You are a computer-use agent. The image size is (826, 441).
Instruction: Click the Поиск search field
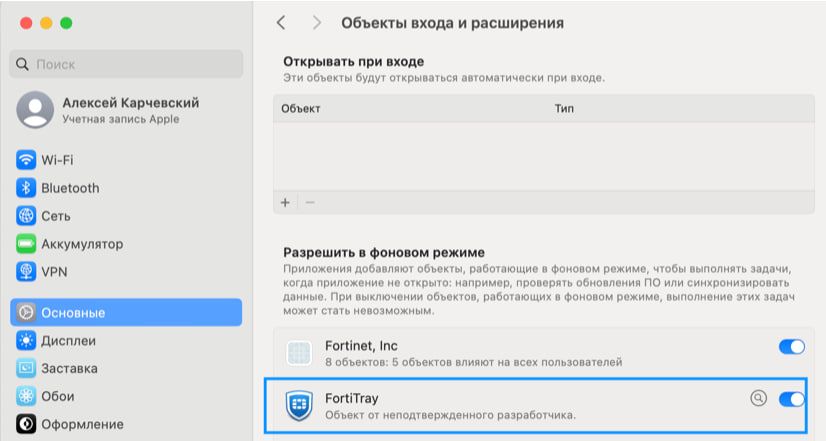pos(126,64)
